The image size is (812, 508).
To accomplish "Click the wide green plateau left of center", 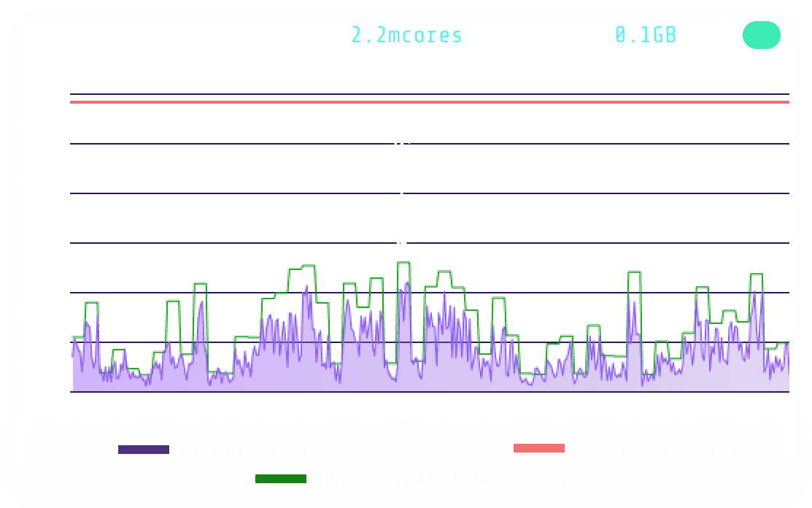I will (x=302, y=267).
